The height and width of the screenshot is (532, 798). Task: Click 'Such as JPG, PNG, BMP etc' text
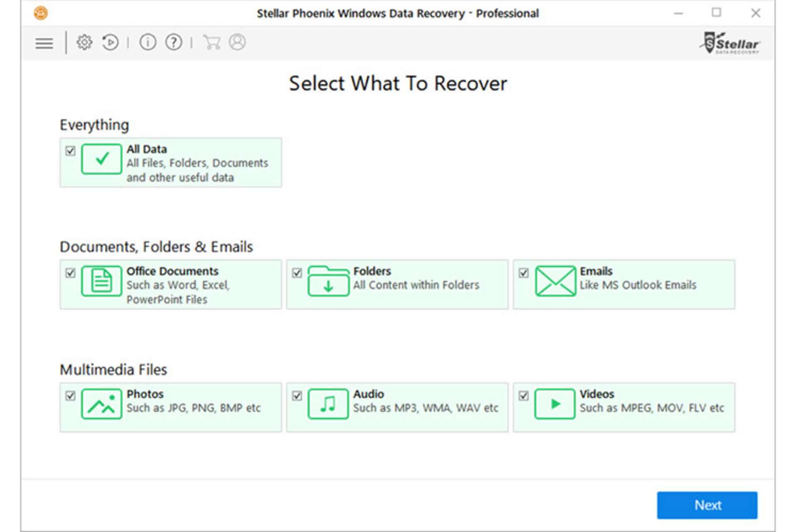point(193,408)
